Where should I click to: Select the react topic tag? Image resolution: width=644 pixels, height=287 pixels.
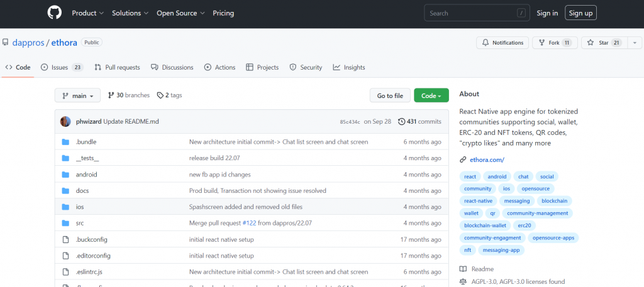(470, 176)
